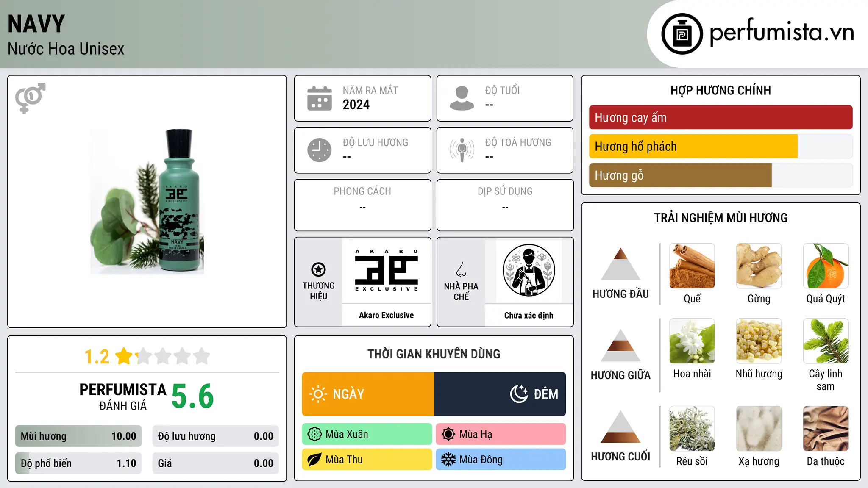Click the Độ lưu hương 0.00 score bar
Viewport: 868px width, 488px height.
(x=215, y=436)
